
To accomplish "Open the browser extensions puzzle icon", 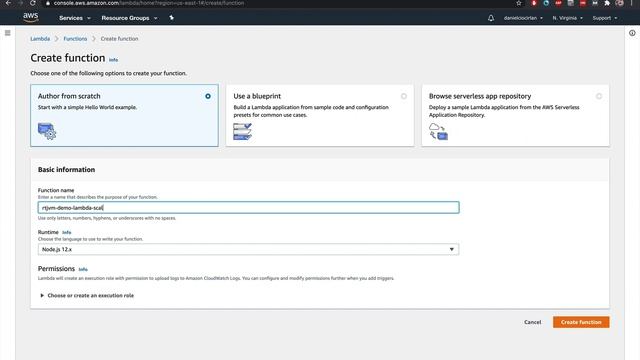I will coord(607,3).
